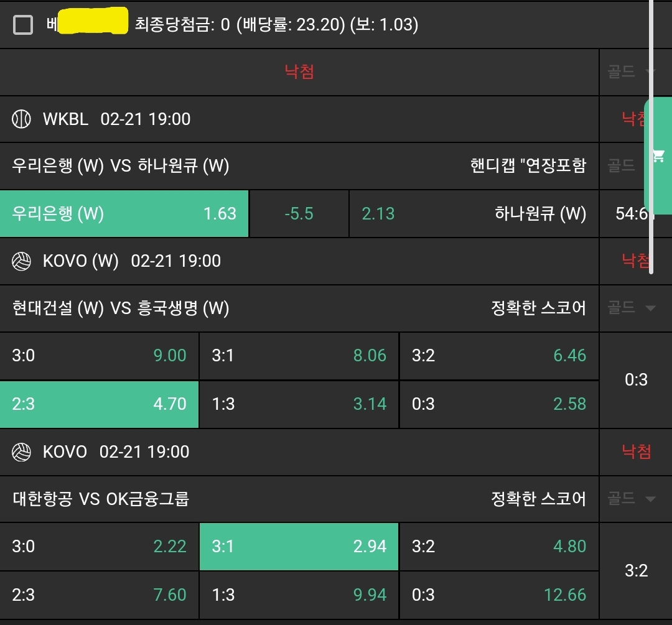Select 우리은행 (W) handicap bet at 1.63
This screenshot has width=672, height=625.
click(x=124, y=214)
